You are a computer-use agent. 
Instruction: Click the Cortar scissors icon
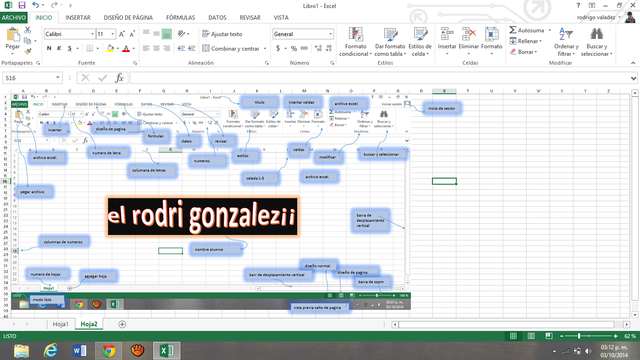28,30
